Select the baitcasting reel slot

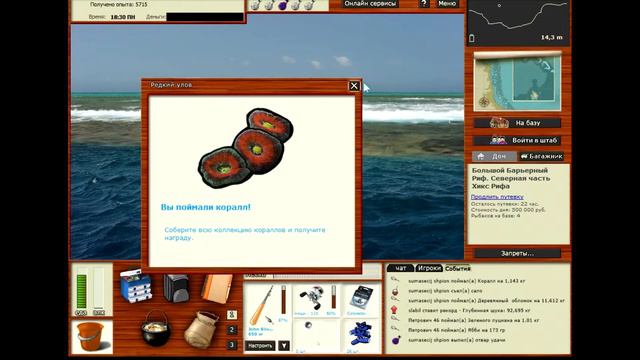pyautogui.click(x=316, y=300)
